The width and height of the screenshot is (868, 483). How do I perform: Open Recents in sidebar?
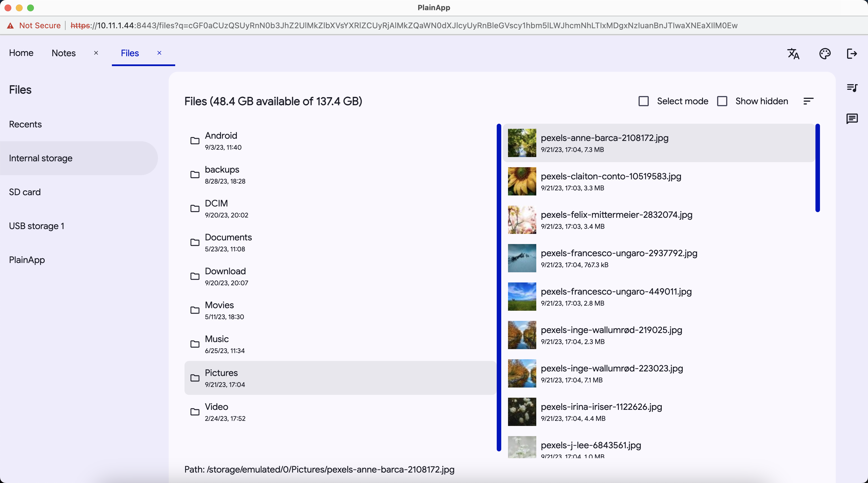[25, 124]
